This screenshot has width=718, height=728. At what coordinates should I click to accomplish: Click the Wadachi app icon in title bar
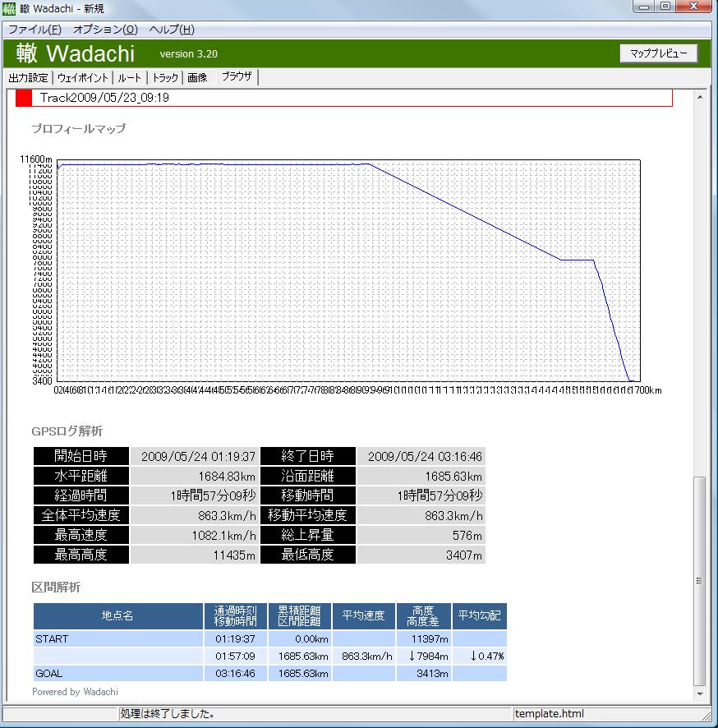[x=9, y=8]
